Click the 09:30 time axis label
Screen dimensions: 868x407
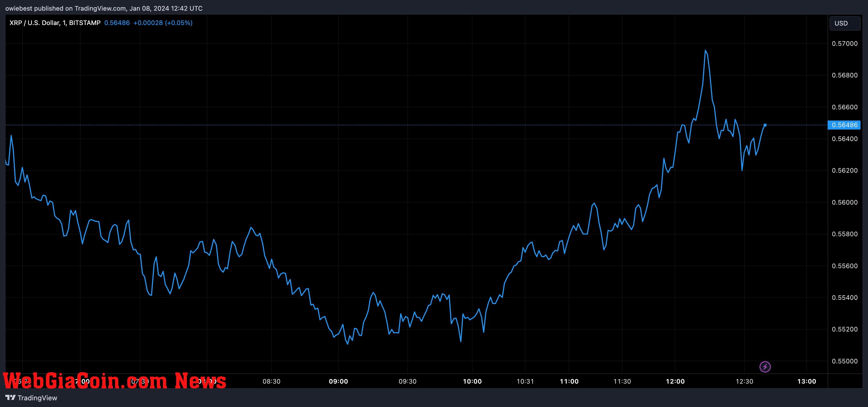click(x=408, y=381)
